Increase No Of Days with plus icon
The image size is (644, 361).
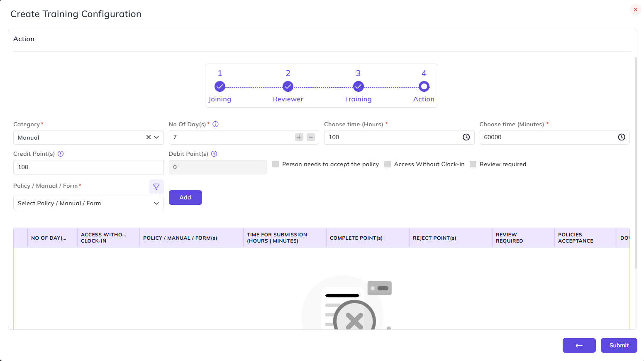pyautogui.click(x=299, y=137)
